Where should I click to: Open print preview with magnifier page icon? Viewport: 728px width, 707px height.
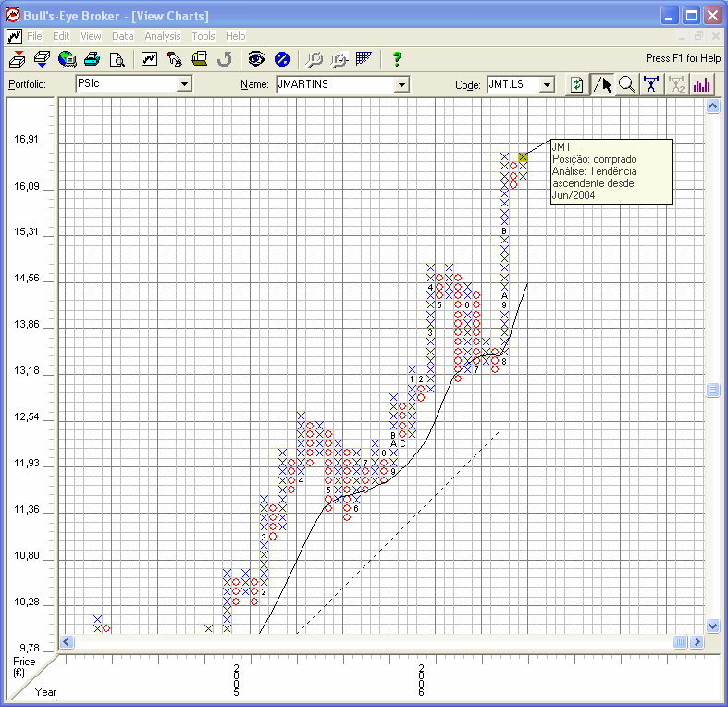[117, 59]
